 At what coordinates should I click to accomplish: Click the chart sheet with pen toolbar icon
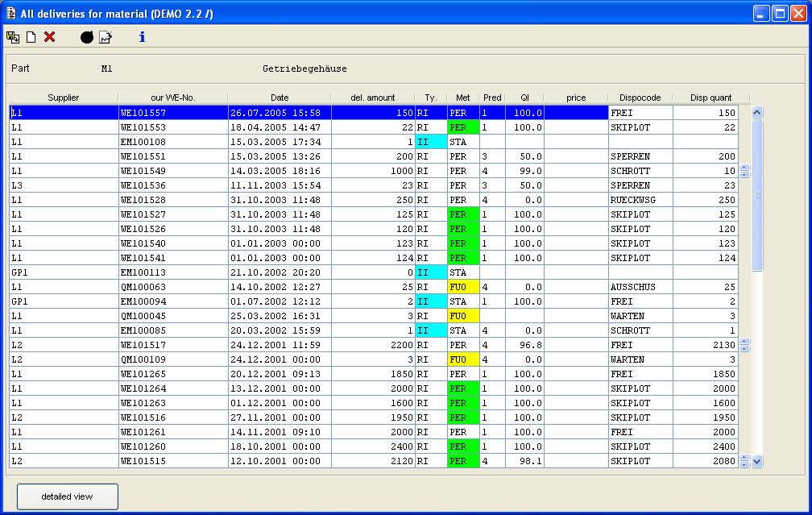coord(106,37)
